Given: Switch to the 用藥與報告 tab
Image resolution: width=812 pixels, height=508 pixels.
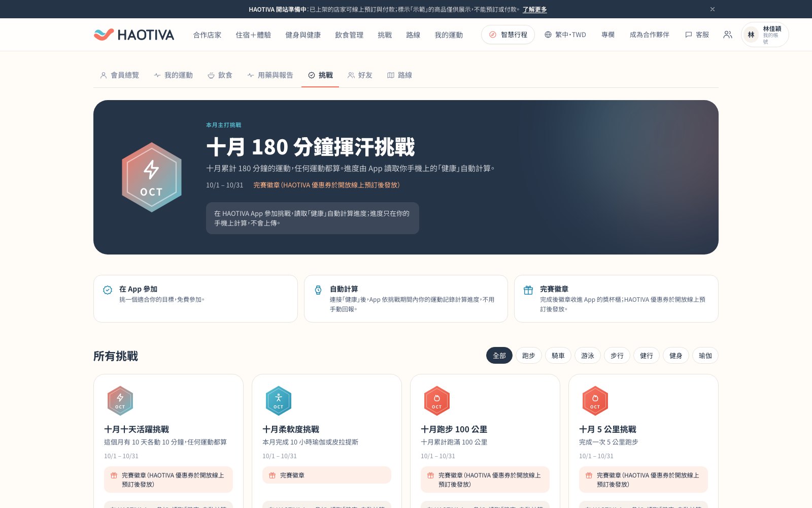Looking at the screenshot, I should pos(270,75).
